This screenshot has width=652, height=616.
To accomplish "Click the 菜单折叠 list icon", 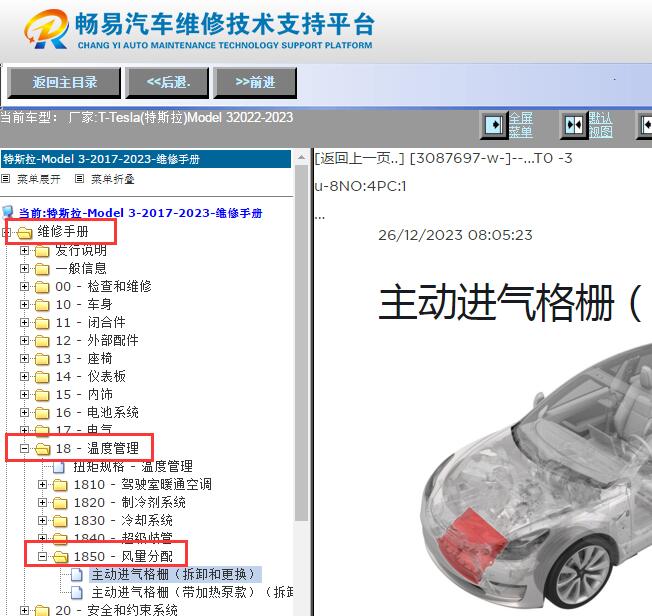I will 79,179.
